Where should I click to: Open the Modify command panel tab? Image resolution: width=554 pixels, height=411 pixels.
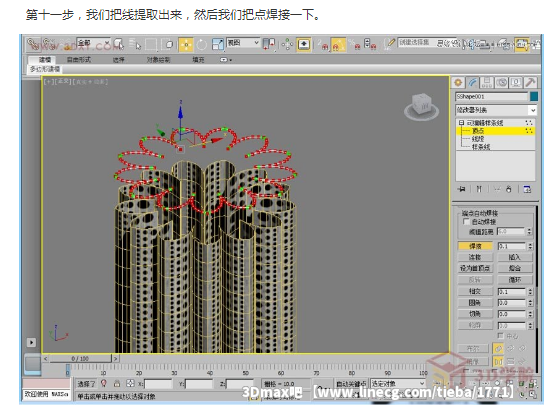point(472,83)
